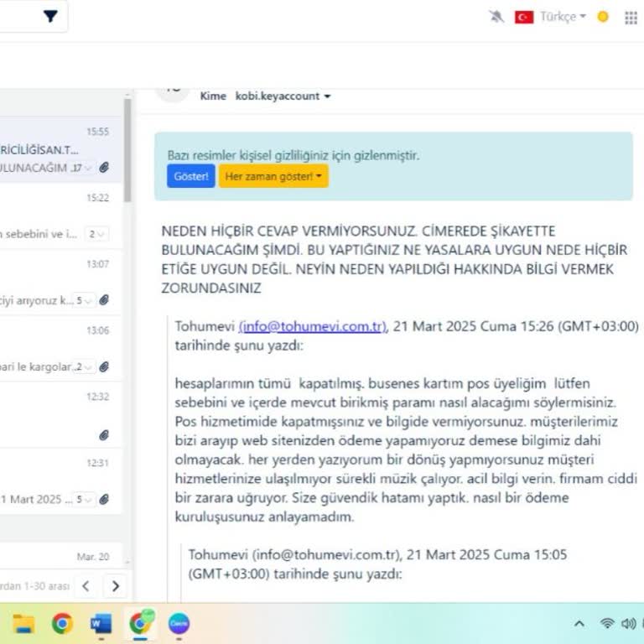Toggle the yellow theme circle
644x644 pixels.
tap(603, 17)
